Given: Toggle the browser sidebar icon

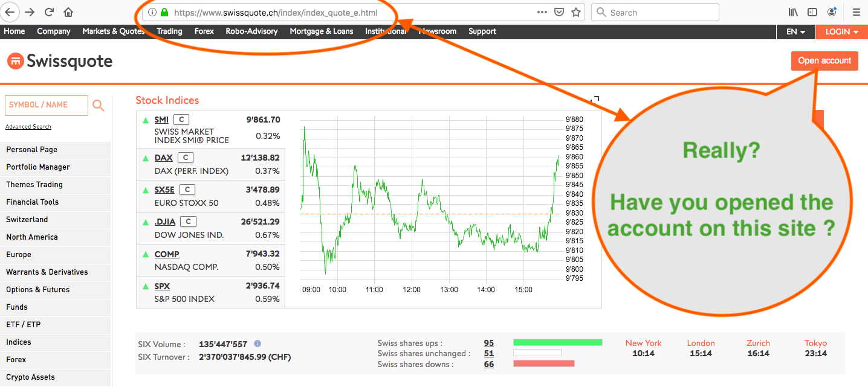Looking at the screenshot, I should (x=813, y=12).
